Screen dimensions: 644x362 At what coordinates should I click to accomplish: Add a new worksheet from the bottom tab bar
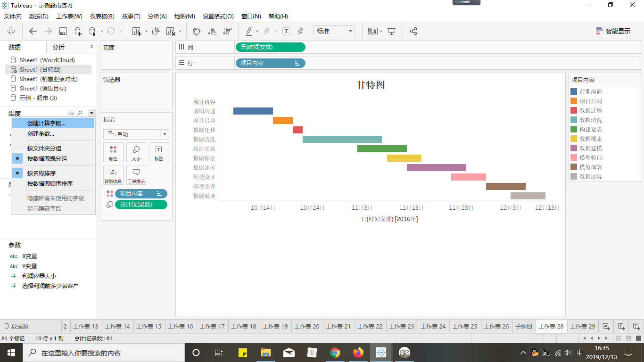click(606, 326)
